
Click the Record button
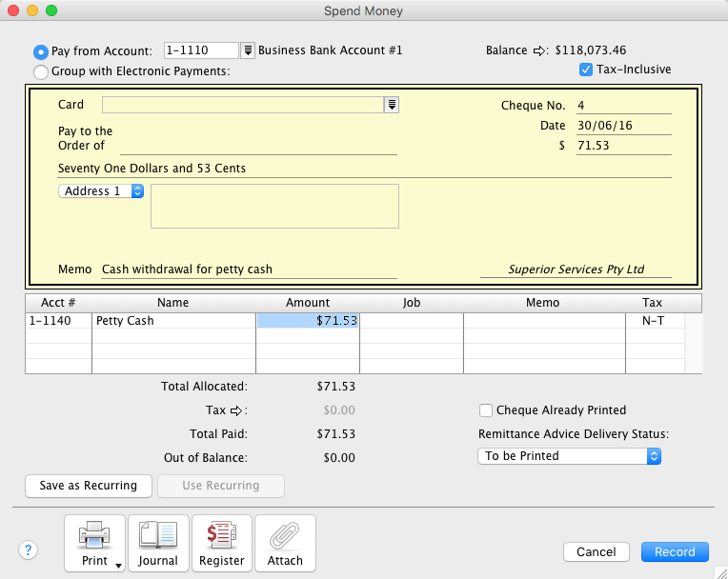point(675,552)
